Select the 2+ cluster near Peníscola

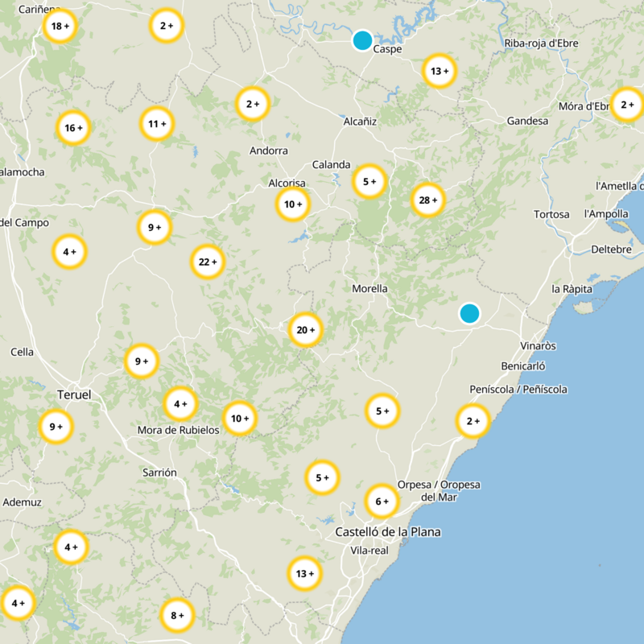coord(471,419)
